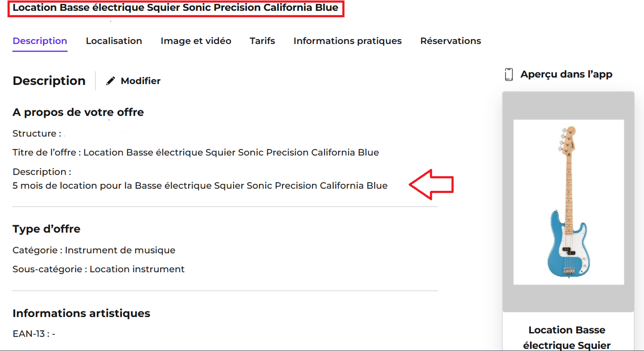Viewport: 644px width, 351px height.
Task: Switch to the Image et vidéo tab
Action: (x=196, y=41)
